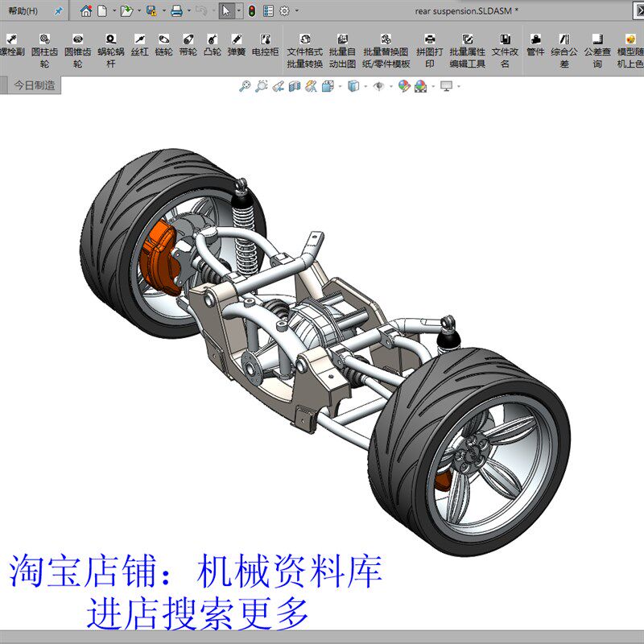Screen dimensions: 644x644
Task: Open the Display Style dropdown arrow
Action: pyautogui.click(x=365, y=88)
